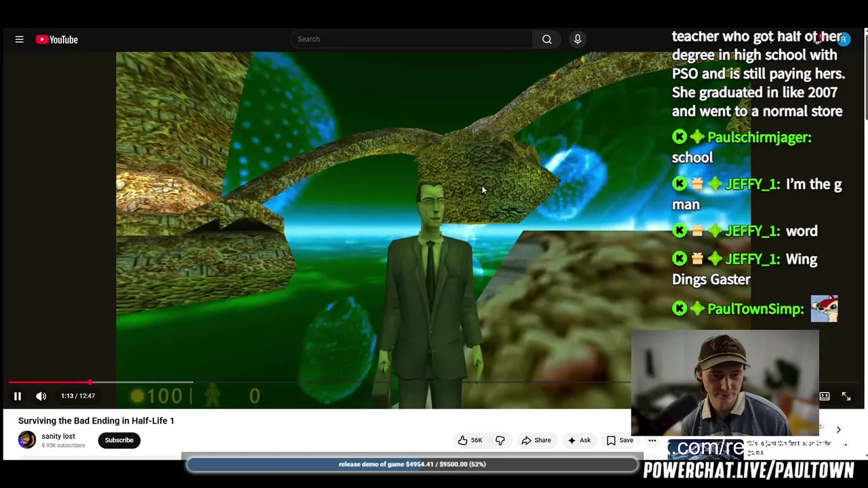Expand the right-pointing chevron beside the webcam

coord(839,430)
